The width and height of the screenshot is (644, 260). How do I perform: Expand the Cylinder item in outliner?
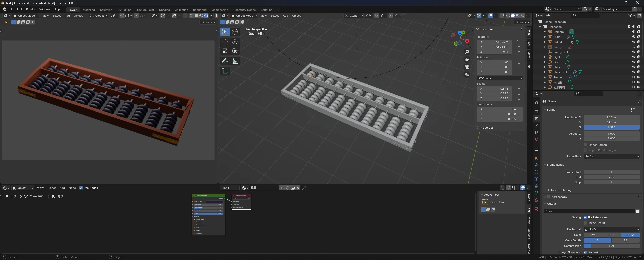click(x=545, y=42)
